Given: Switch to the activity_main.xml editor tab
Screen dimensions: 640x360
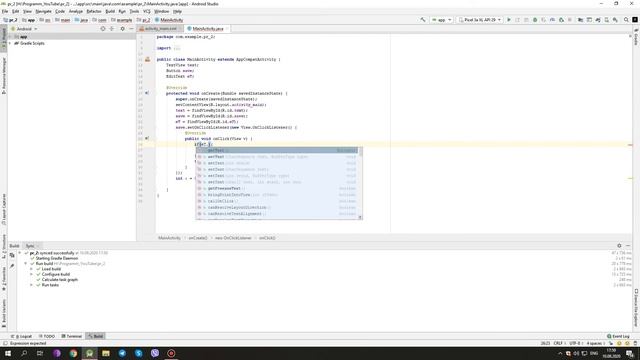Looking at the screenshot, I should coord(160,29).
